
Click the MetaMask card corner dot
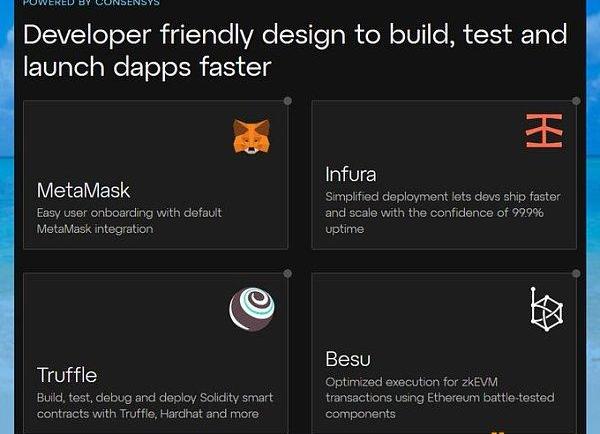pyautogui.click(x=287, y=101)
